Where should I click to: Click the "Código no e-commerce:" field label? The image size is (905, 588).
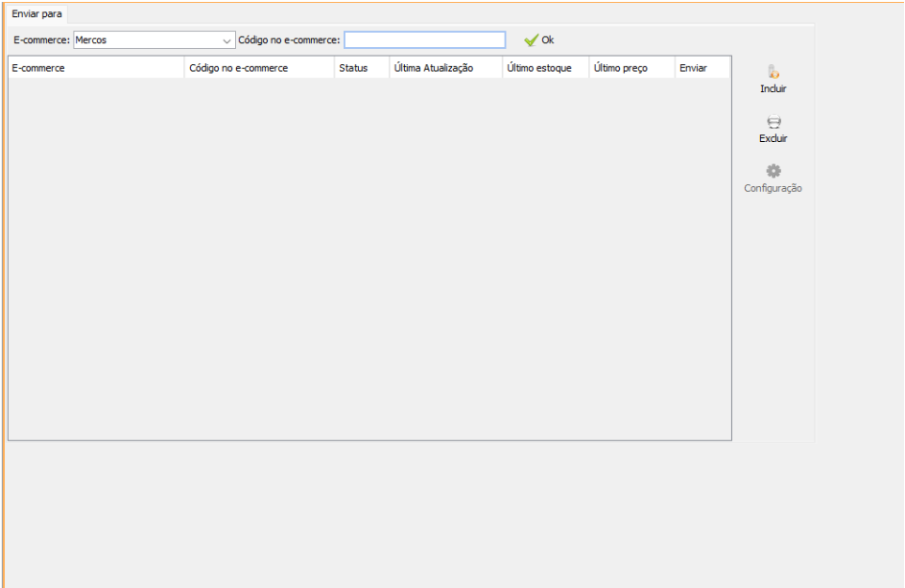tap(289, 40)
